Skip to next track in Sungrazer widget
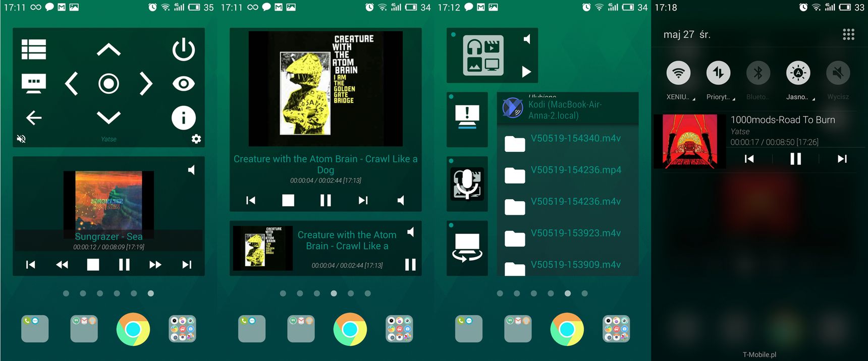Viewport: 868px width, 361px height. pyautogui.click(x=187, y=265)
